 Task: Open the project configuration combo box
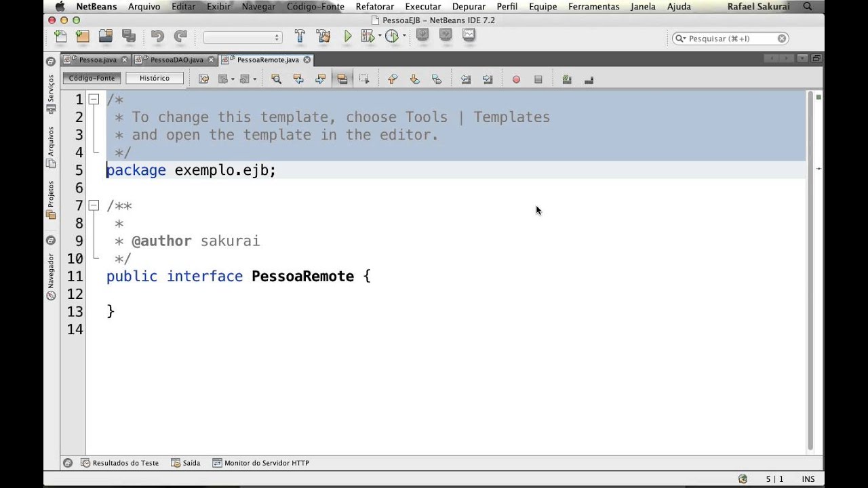[x=242, y=37]
